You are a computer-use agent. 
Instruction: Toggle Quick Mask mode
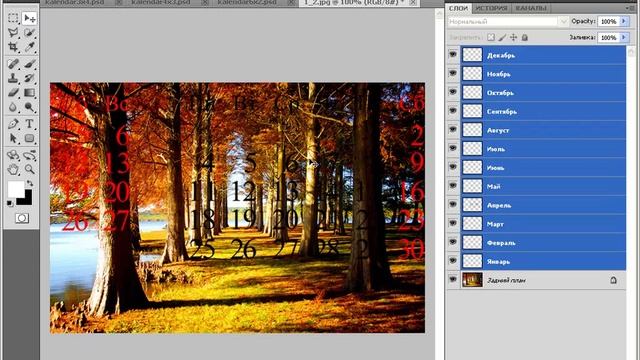point(22,218)
